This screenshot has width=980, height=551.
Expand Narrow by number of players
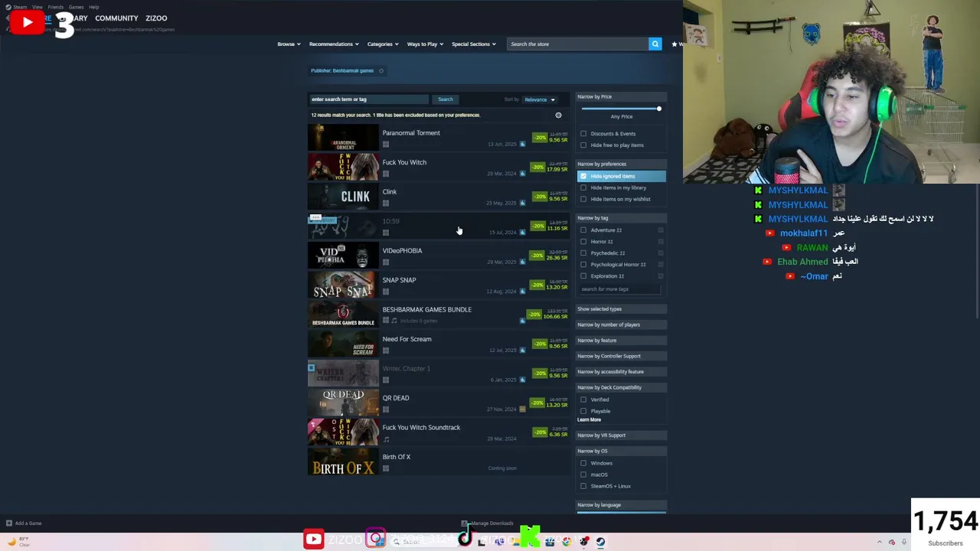[x=621, y=324]
